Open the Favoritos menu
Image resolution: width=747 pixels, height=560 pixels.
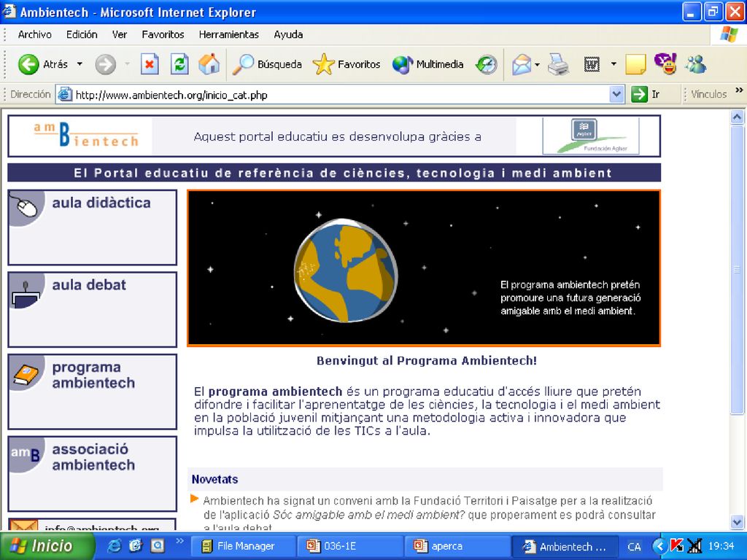click(163, 34)
